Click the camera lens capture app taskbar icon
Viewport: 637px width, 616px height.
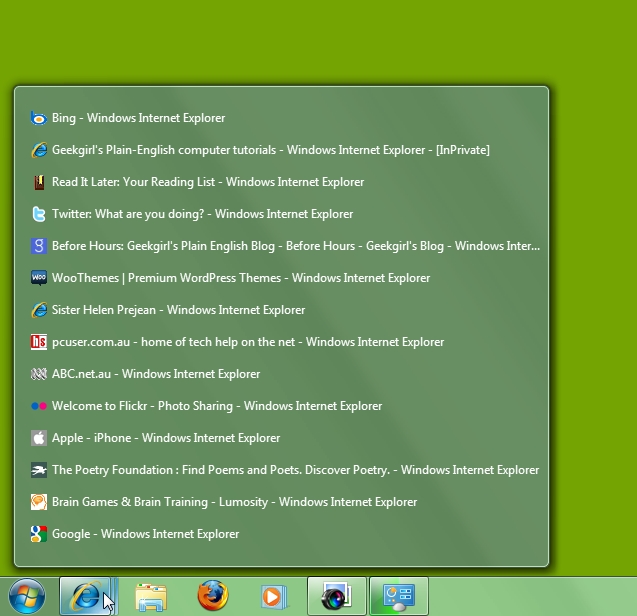point(337,596)
